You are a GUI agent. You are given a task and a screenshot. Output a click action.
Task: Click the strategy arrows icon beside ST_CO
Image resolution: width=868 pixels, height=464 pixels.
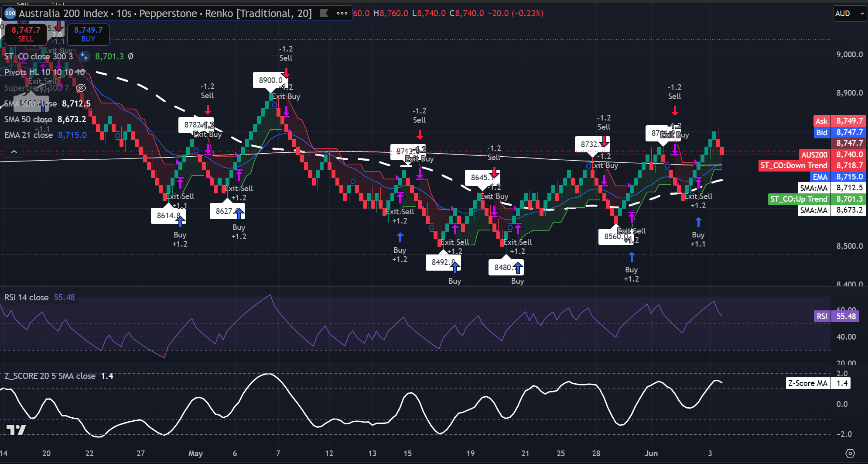pyautogui.click(x=85, y=56)
